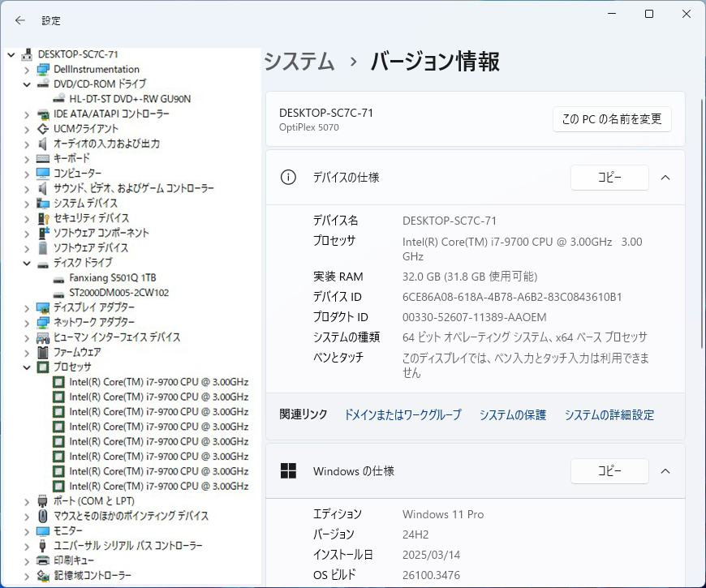This screenshot has width=706, height=588.
Task: Click the ディスク ドライブ category icon
Action: pos(43,264)
